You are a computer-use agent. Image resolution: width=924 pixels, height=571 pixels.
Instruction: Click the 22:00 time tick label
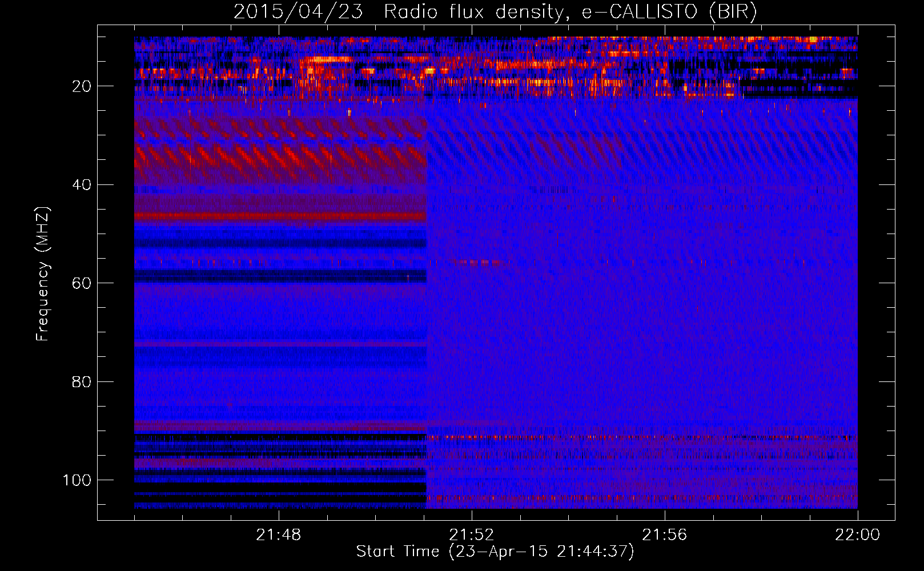[857, 535]
